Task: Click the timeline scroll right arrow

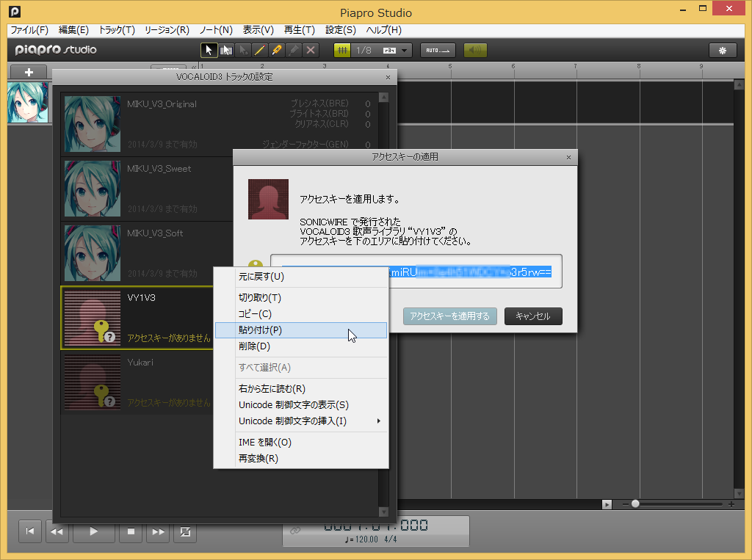Action: pyautogui.click(x=607, y=504)
